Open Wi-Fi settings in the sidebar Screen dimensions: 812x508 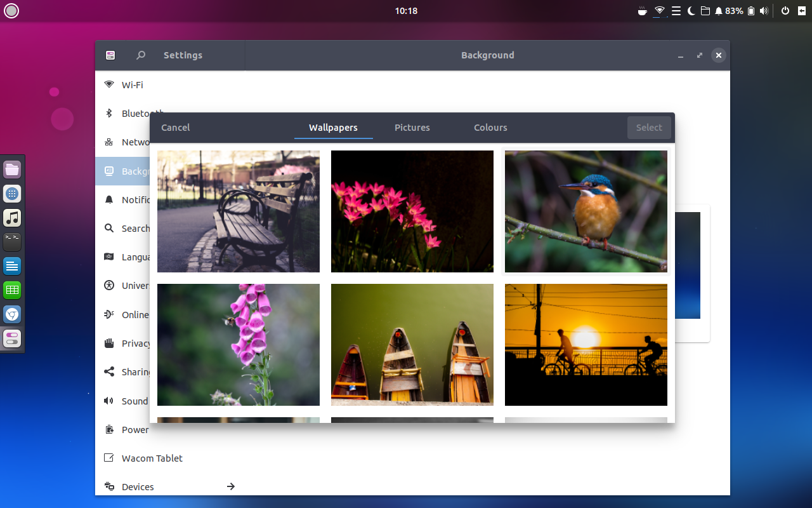170,85
